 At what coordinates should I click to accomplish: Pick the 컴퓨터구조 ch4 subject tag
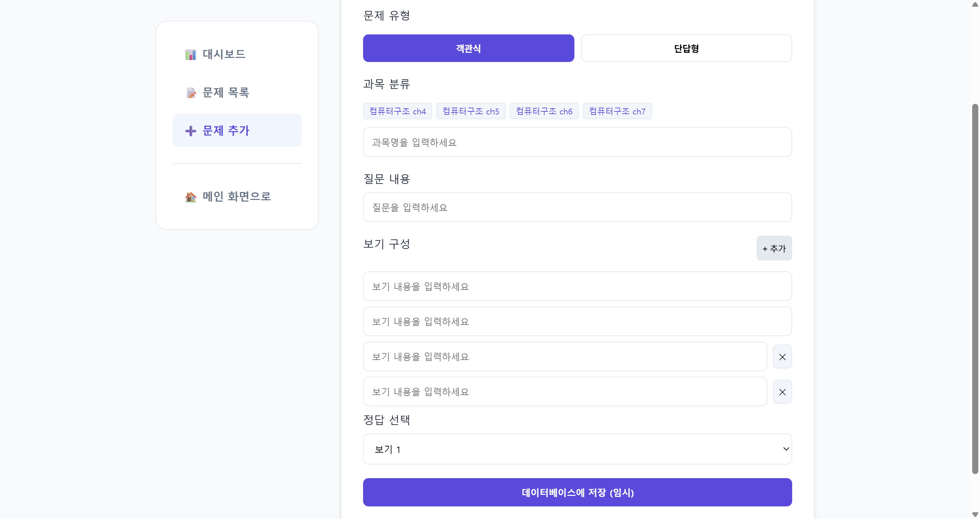point(397,111)
